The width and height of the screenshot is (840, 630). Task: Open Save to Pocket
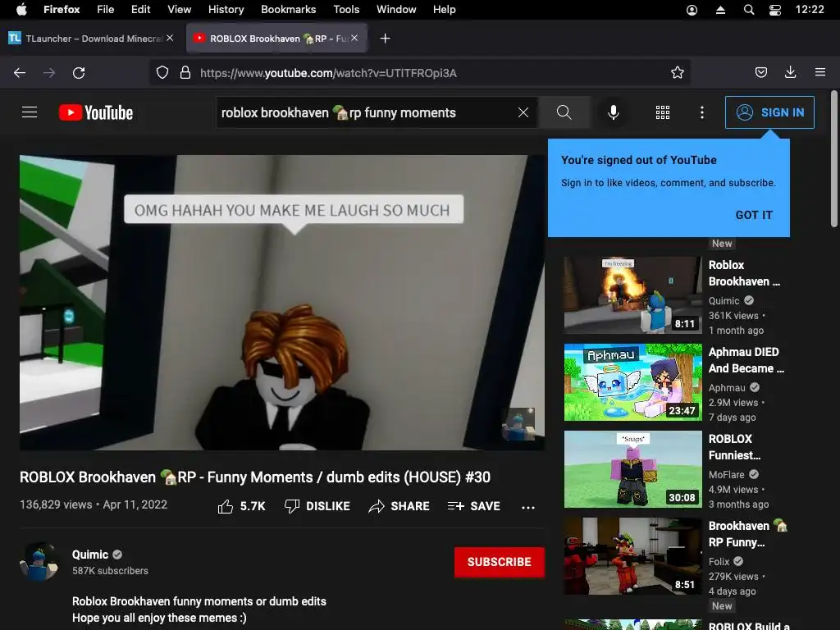[761, 72]
